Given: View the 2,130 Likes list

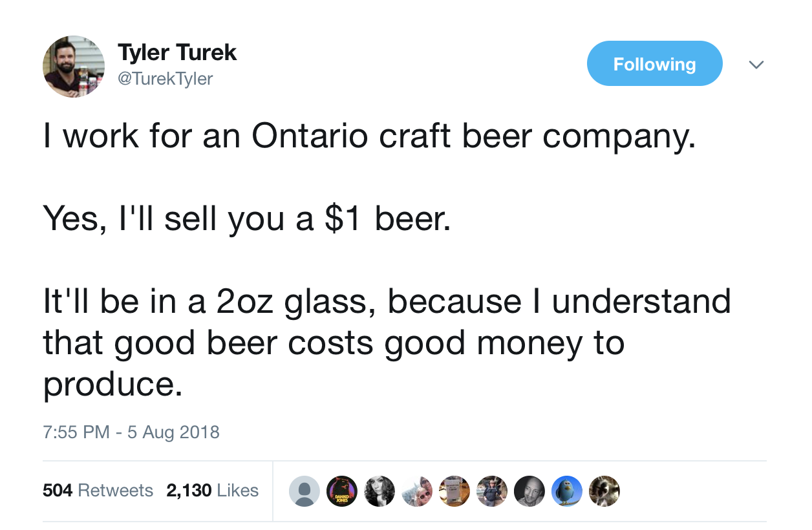Looking at the screenshot, I should [x=212, y=491].
